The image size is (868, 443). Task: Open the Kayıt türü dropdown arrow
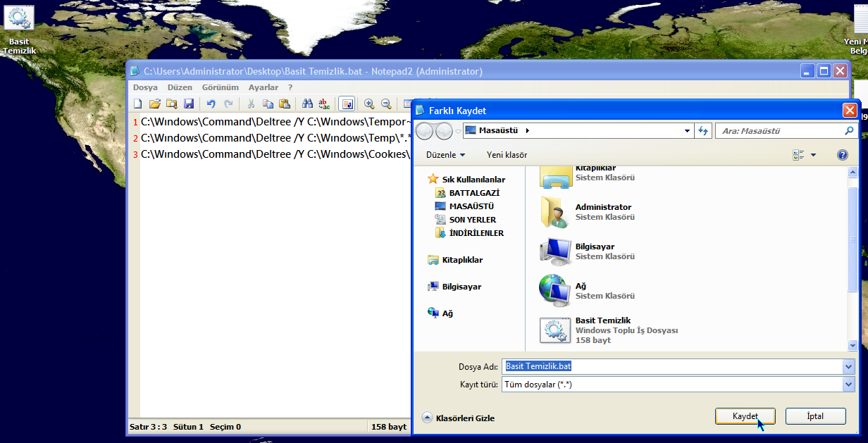[x=848, y=385]
